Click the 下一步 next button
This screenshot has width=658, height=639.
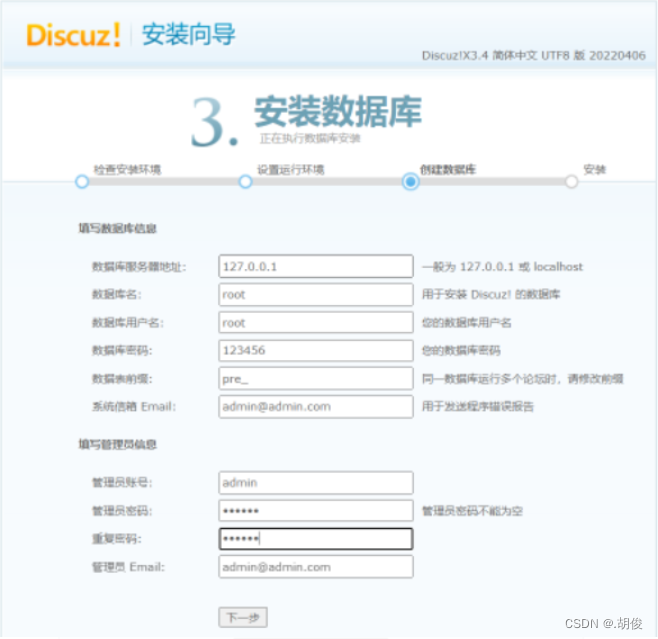(x=243, y=618)
